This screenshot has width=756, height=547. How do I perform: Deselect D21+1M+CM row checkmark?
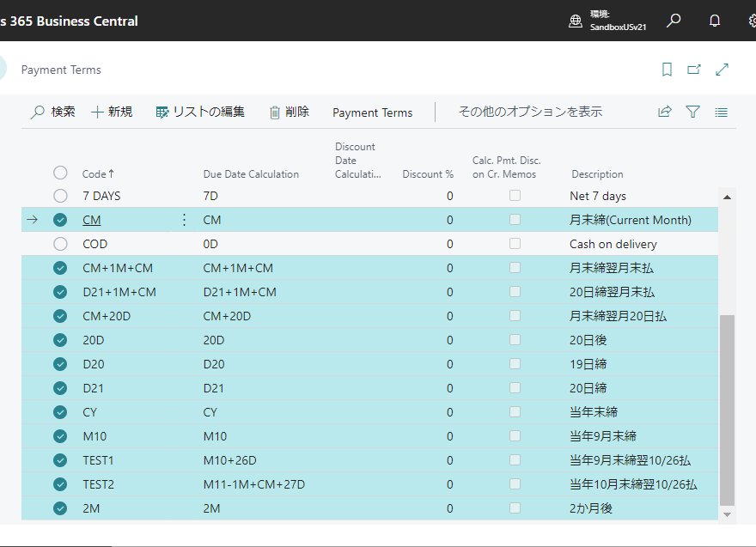point(60,292)
